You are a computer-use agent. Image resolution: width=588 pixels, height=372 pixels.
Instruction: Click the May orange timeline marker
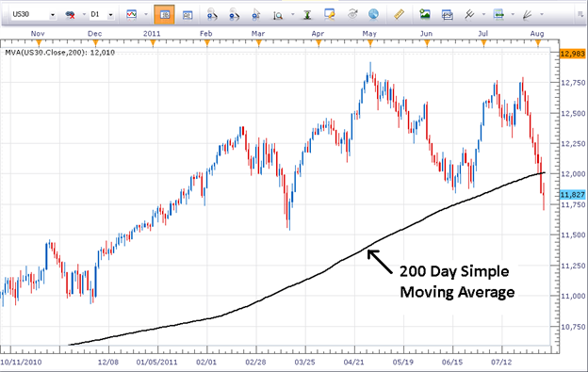(370, 43)
